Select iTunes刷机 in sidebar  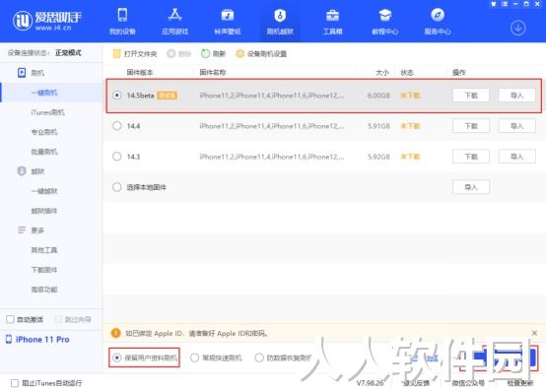coord(47,112)
